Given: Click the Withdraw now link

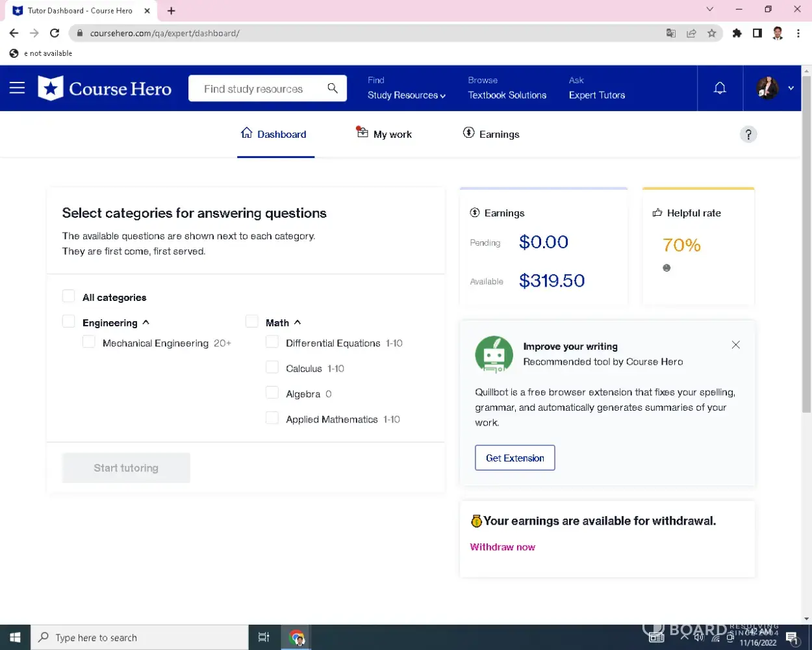Looking at the screenshot, I should (x=502, y=547).
